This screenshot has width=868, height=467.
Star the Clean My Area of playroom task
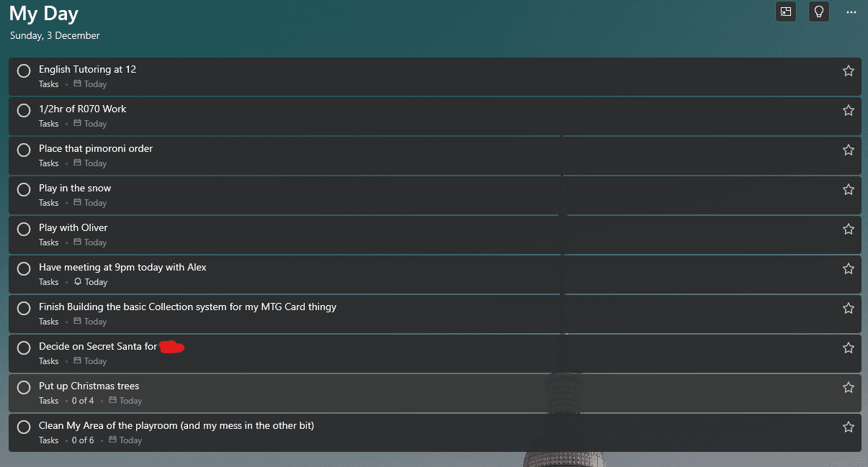848,427
